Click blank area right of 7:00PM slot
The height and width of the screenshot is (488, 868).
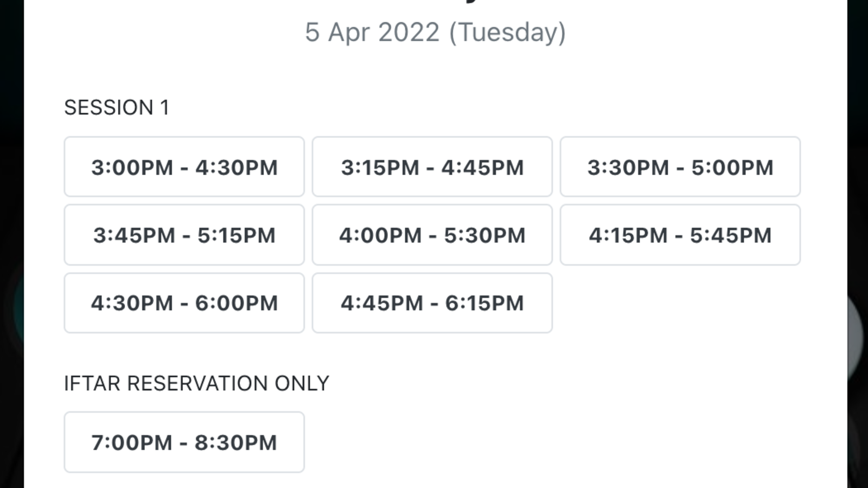tap(542, 442)
